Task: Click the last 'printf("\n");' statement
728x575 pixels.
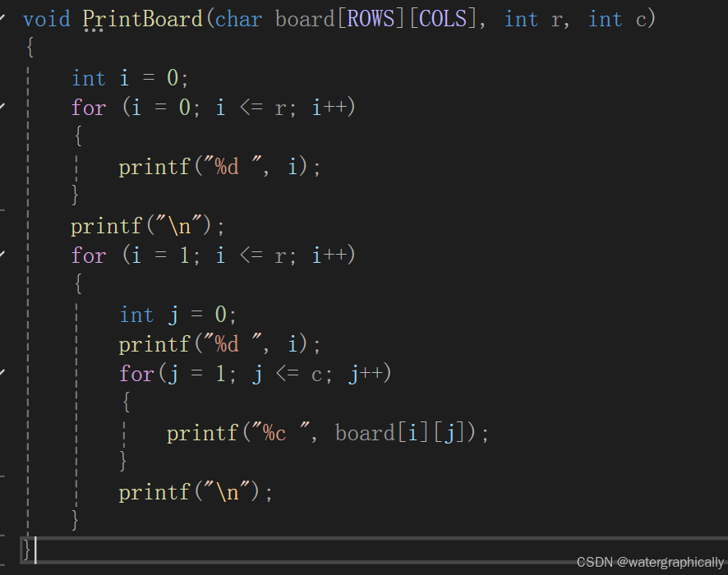Action: [196, 492]
